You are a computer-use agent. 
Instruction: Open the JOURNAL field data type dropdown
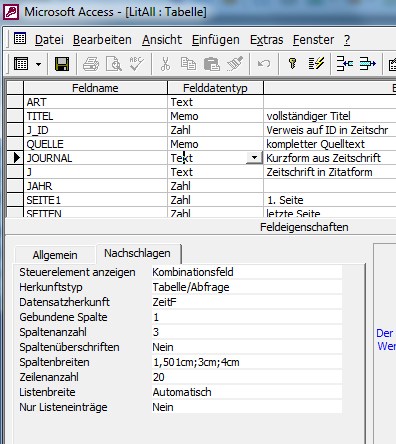point(254,157)
